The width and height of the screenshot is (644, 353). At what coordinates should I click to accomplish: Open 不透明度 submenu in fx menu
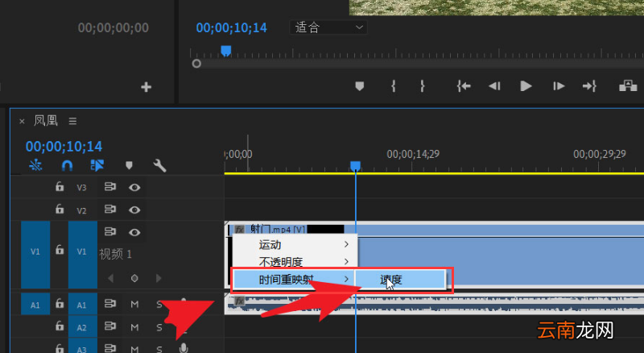click(x=295, y=262)
